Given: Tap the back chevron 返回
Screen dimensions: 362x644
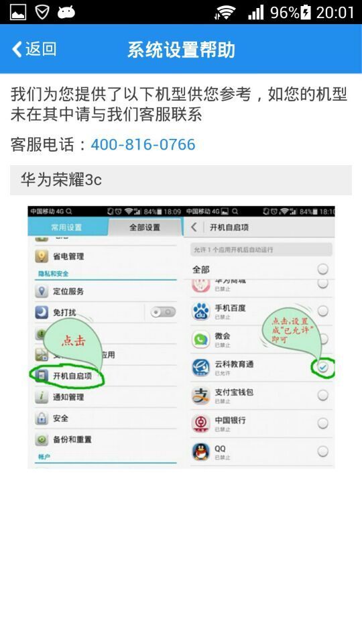Looking at the screenshot, I should [34, 49].
